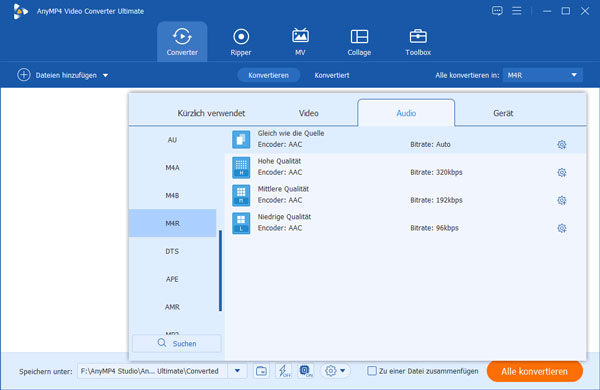Switch to the Video tab

[x=308, y=113]
